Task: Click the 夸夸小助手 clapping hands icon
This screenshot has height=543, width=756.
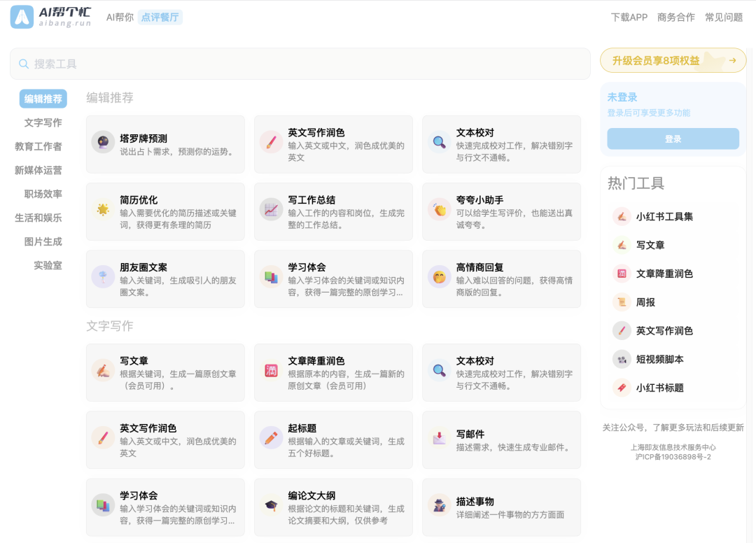Action: pyautogui.click(x=439, y=210)
